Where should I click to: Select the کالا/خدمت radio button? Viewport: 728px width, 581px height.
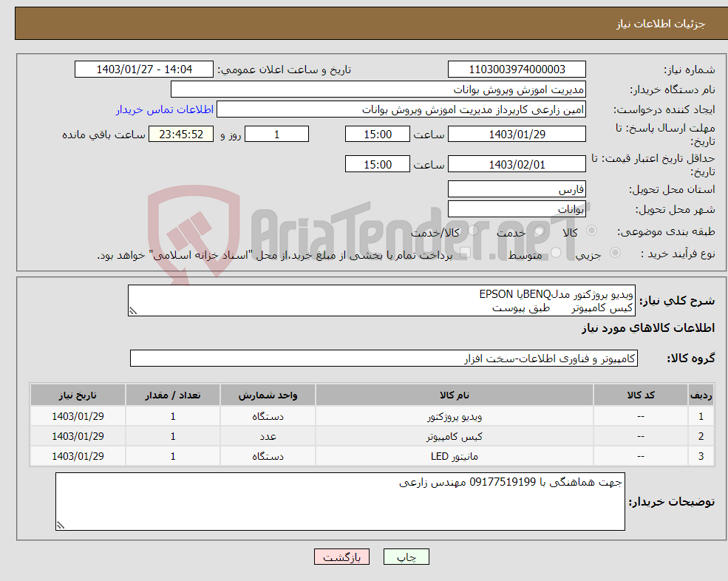click(472, 231)
